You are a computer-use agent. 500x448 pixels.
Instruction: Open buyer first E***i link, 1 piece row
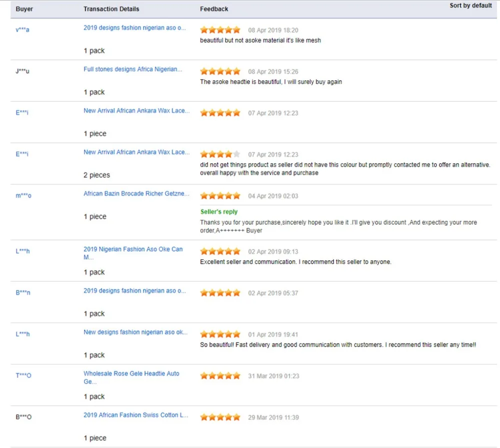(x=21, y=112)
